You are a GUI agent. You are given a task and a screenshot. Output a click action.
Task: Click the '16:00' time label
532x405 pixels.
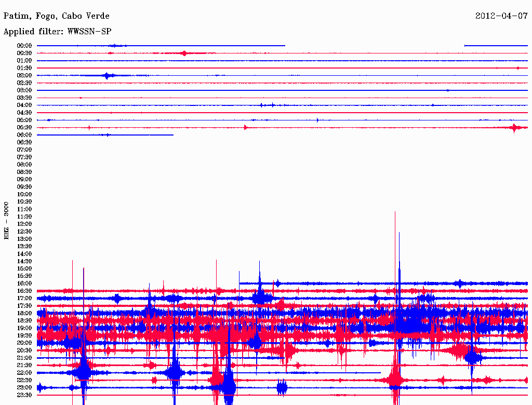pos(24,283)
